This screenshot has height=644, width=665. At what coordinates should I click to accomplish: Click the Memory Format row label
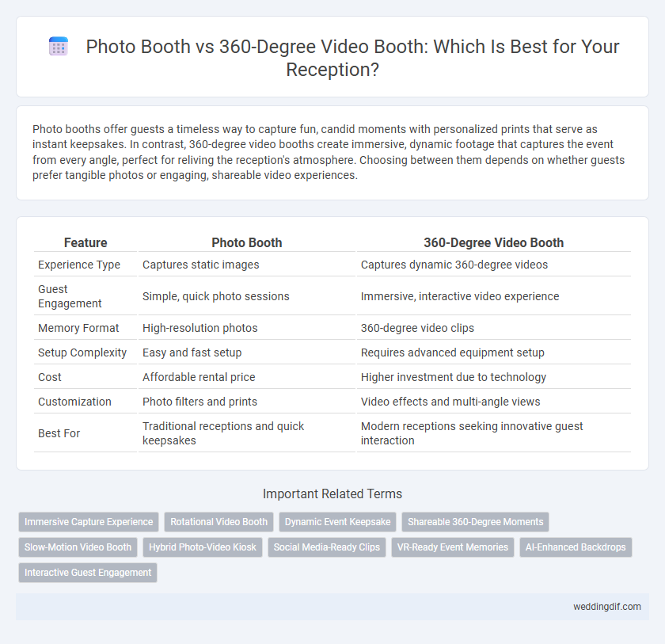pos(78,328)
